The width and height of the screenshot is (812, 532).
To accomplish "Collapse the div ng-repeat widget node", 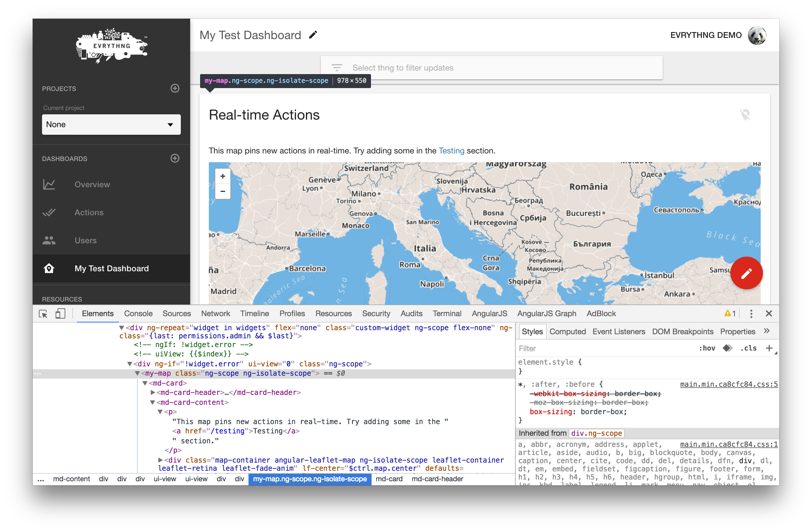I will coord(121,328).
